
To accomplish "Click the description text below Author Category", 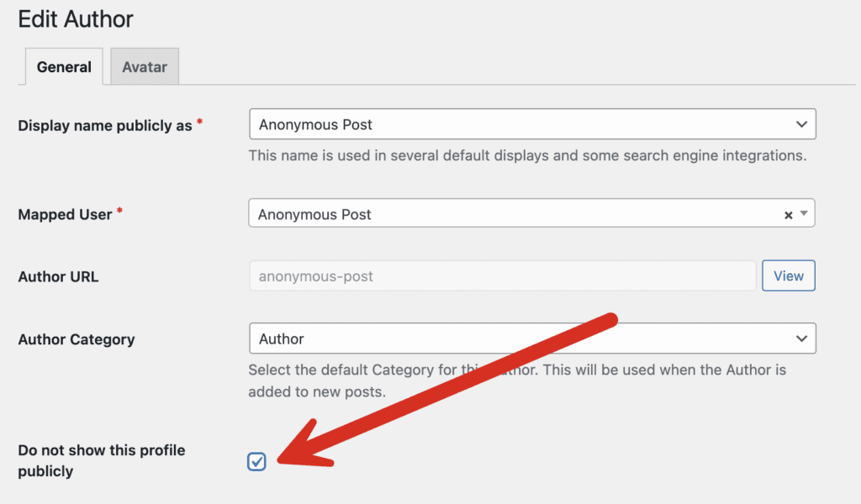I will click(517, 381).
